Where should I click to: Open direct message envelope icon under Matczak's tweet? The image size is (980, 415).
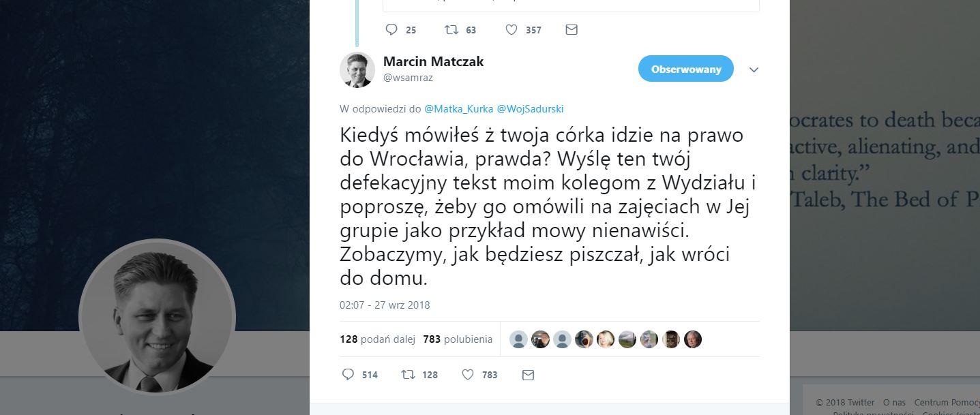tap(528, 374)
